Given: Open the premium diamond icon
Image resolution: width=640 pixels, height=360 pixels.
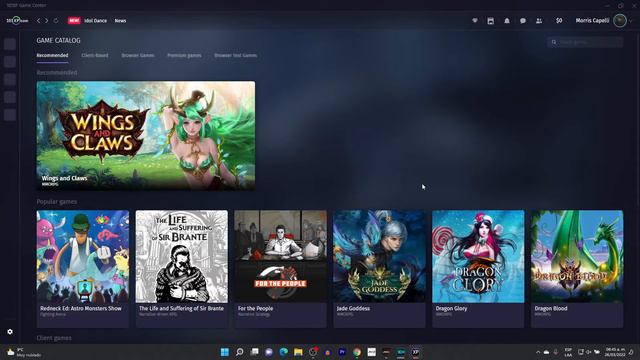Looking at the screenshot, I should 475,20.
